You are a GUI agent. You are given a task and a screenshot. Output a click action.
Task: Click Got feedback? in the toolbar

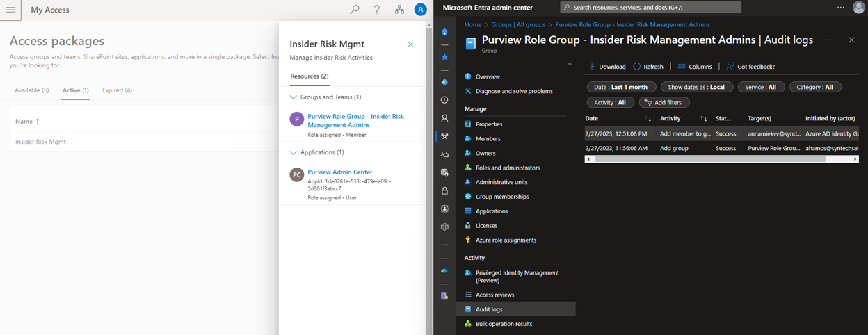[x=750, y=67]
